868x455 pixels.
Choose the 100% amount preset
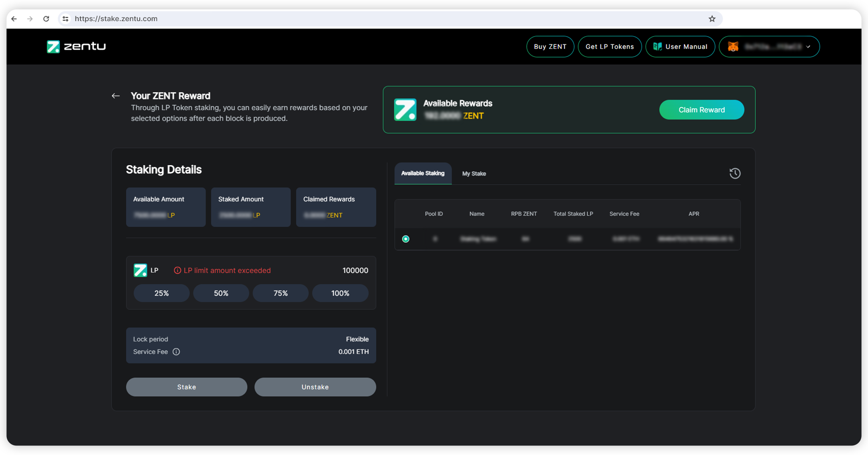340,293
